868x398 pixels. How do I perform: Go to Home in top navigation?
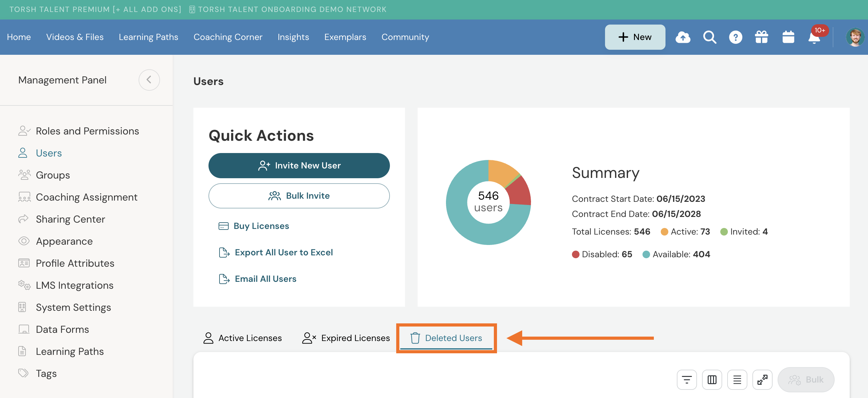point(19,37)
